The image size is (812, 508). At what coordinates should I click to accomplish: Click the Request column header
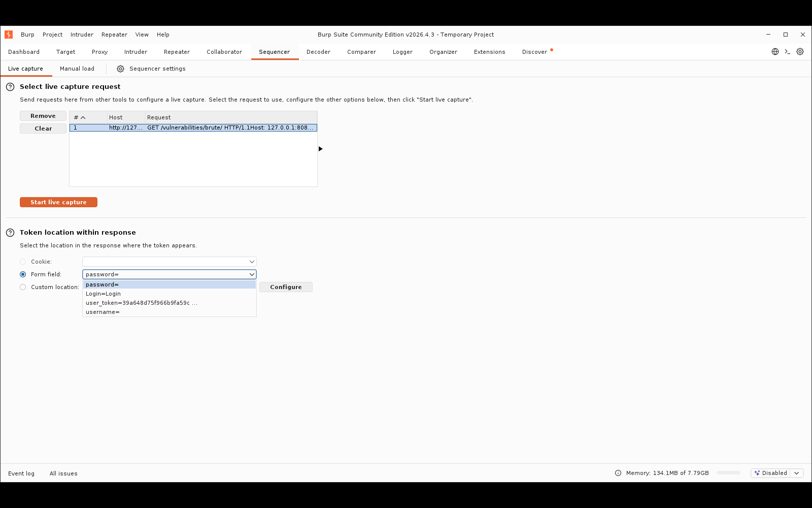click(231, 117)
